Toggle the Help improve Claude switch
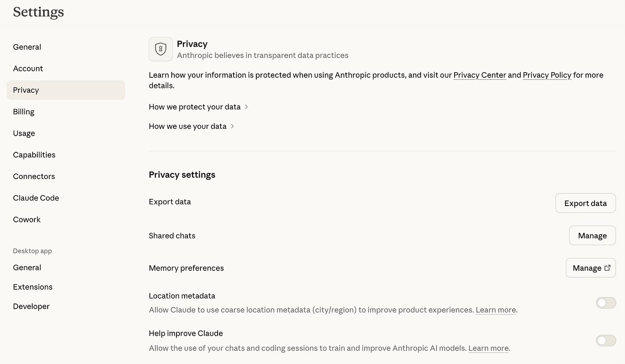 coord(606,341)
